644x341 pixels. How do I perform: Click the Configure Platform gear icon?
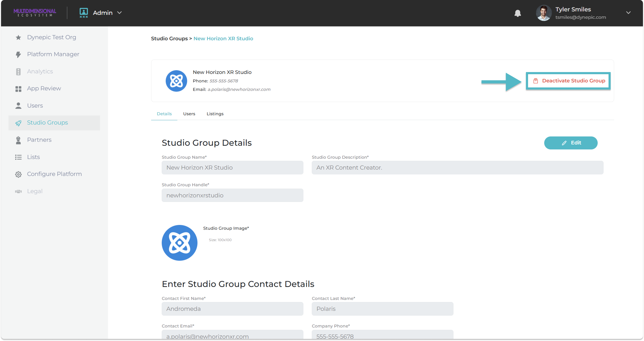18,174
